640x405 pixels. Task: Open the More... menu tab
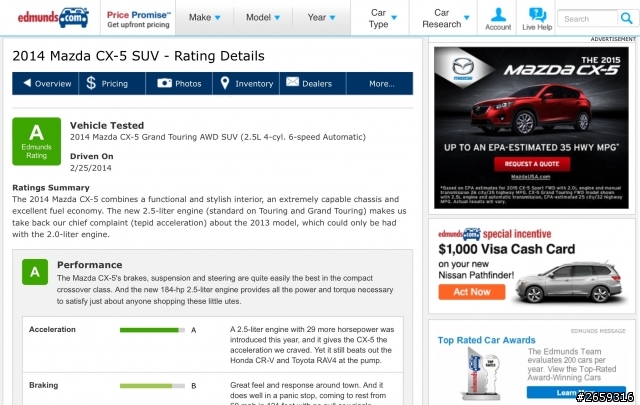click(380, 83)
